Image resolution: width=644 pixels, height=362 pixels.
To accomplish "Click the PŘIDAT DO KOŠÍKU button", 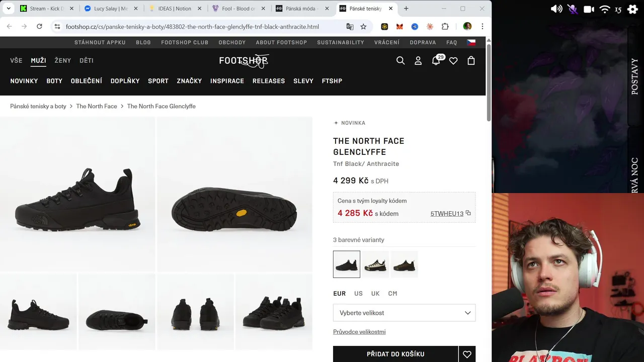I will coord(395,354).
